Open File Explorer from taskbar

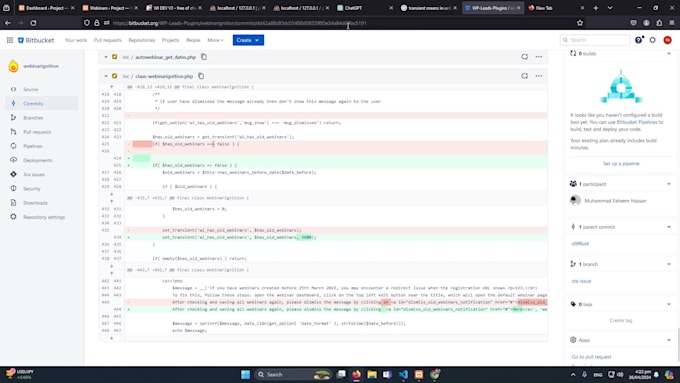coord(372,374)
